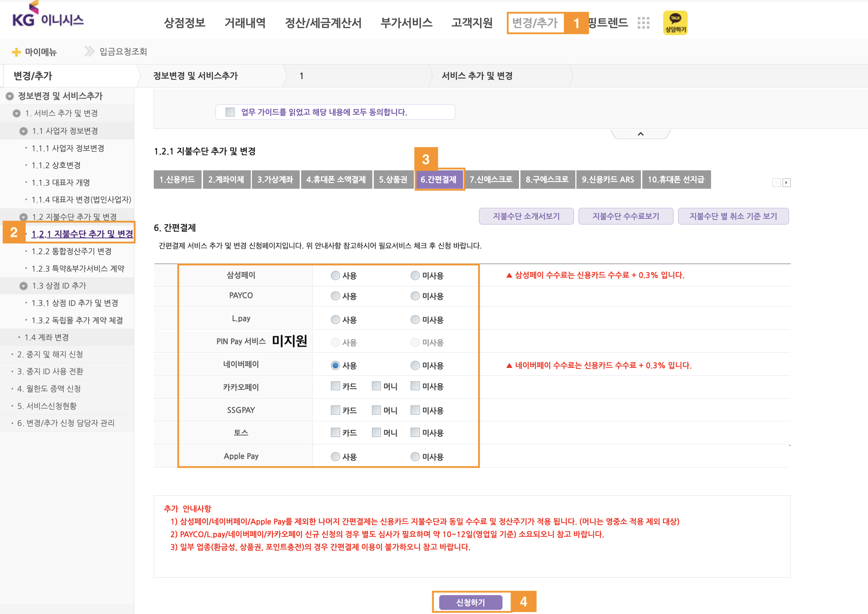
Task: Open 1.4 계좌 변경
Action: tap(46, 337)
